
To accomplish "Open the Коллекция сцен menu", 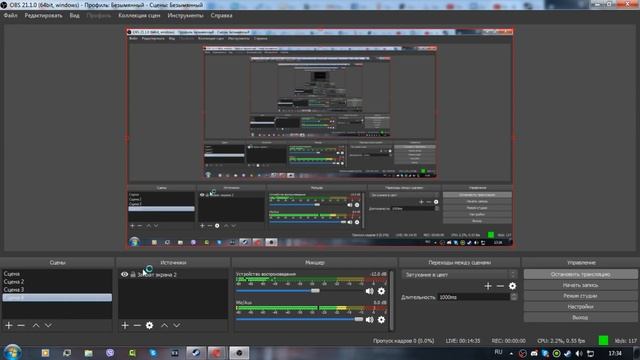I will tap(139, 16).
